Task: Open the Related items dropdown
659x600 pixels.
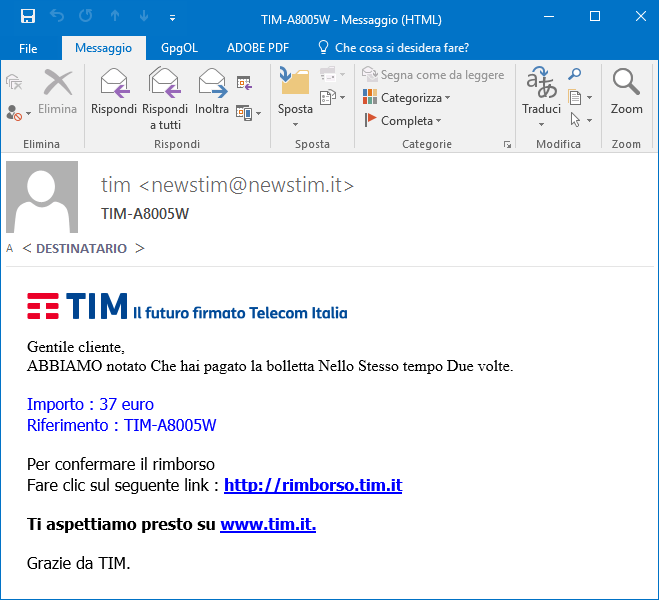Action: (x=580, y=97)
